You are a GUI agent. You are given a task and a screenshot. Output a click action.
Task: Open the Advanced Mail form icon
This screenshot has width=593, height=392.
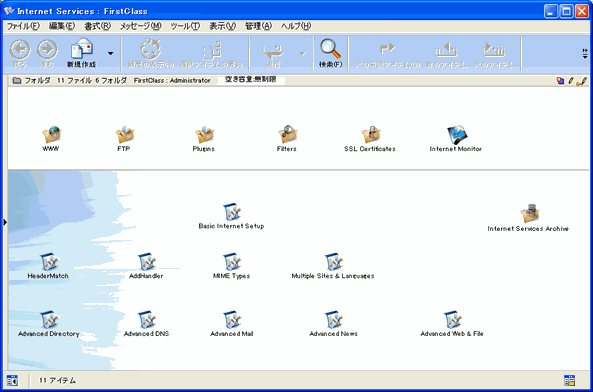click(x=232, y=320)
